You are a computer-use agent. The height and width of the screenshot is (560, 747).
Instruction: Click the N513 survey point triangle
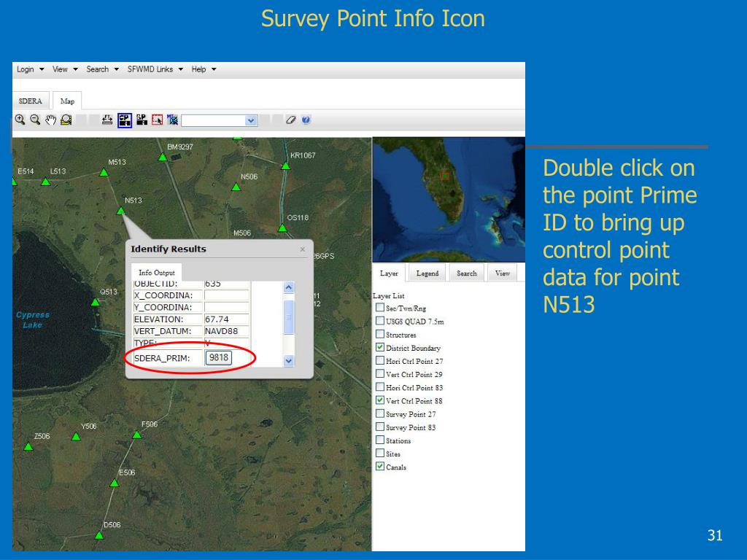(121, 211)
